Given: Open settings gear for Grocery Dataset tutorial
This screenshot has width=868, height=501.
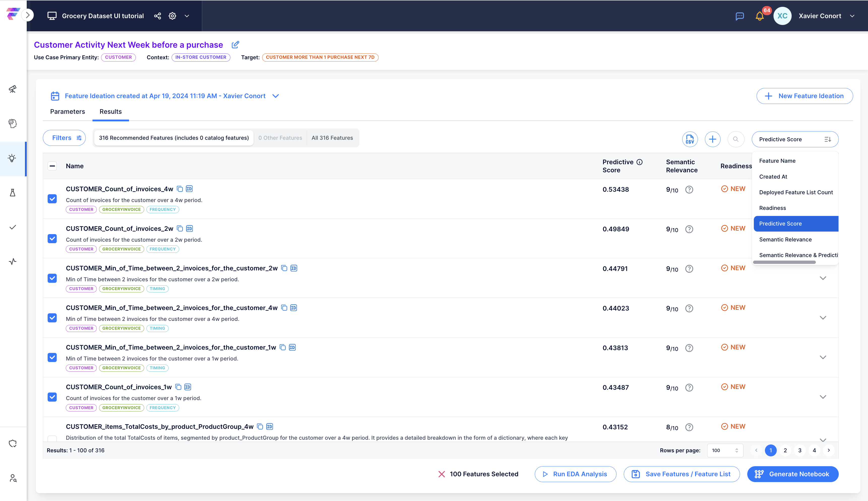Looking at the screenshot, I should point(173,16).
